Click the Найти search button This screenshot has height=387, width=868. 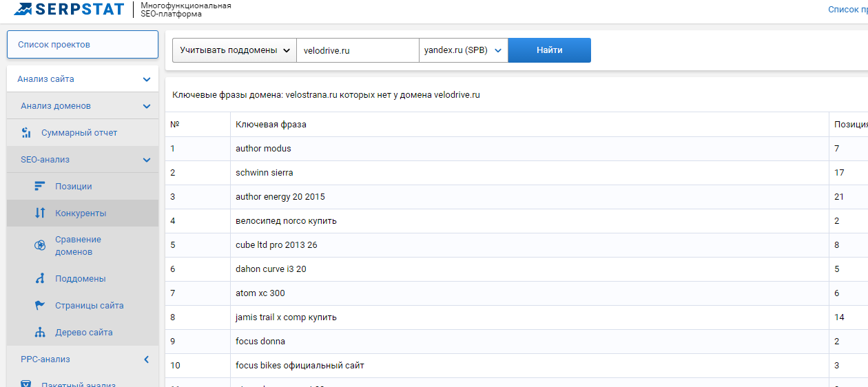(550, 50)
